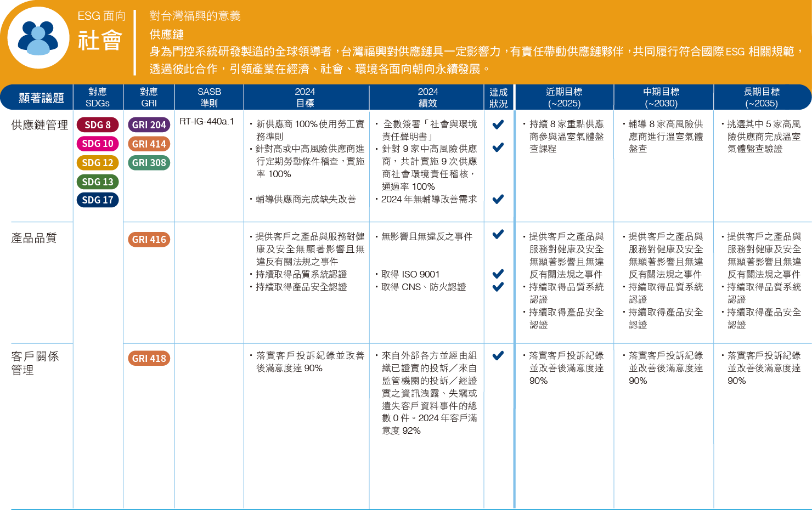Click the SDG 8 badge
The height and width of the screenshot is (510, 812).
click(98, 125)
